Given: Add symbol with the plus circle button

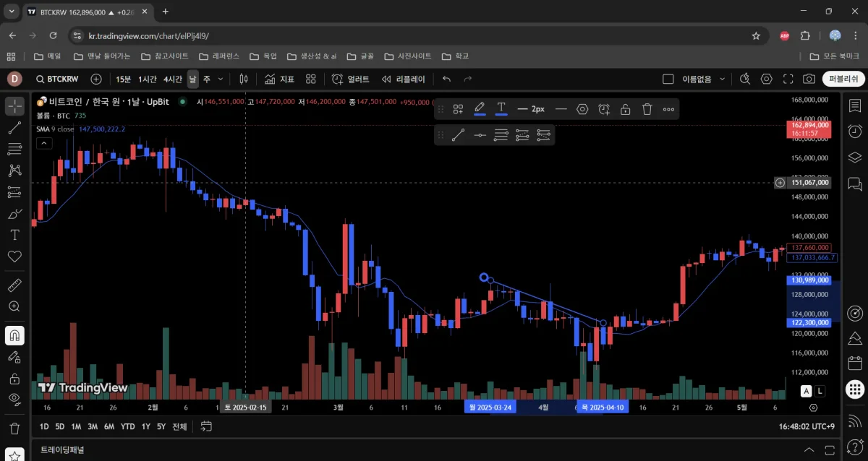Looking at the screenshot, I should coord(96,79).
